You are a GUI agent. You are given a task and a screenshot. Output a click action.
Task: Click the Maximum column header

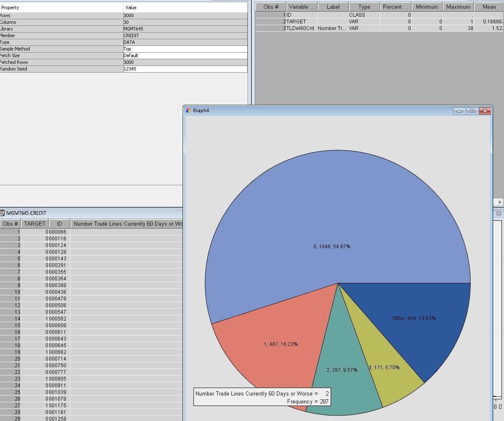458,7
